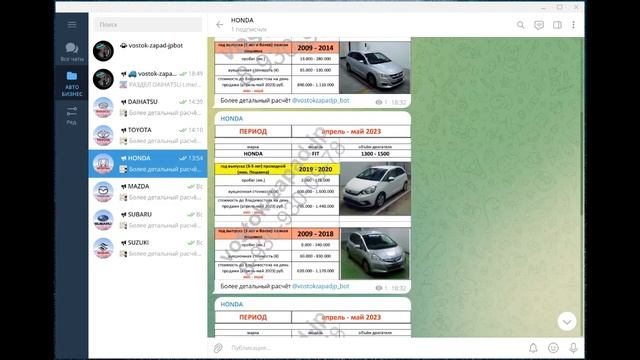Toggle silent broadcast bell icon
The image size is (640, 360).
[533, 348]
